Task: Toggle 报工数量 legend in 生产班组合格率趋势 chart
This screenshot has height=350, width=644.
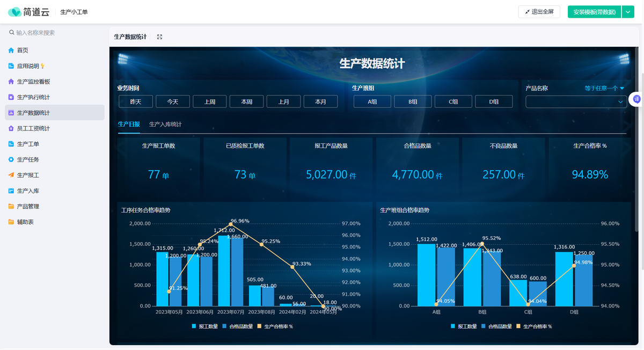Action: pos(464,326)
